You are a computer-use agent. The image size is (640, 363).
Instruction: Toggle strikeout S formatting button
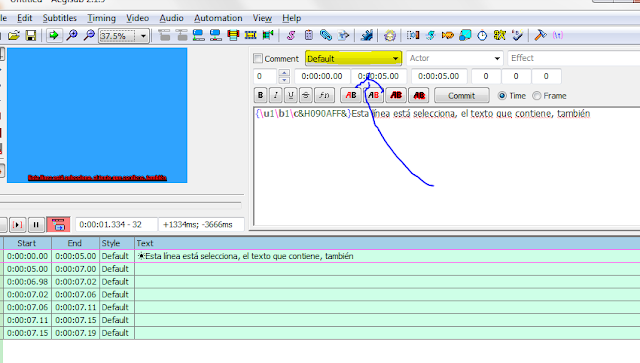[306, 95]
